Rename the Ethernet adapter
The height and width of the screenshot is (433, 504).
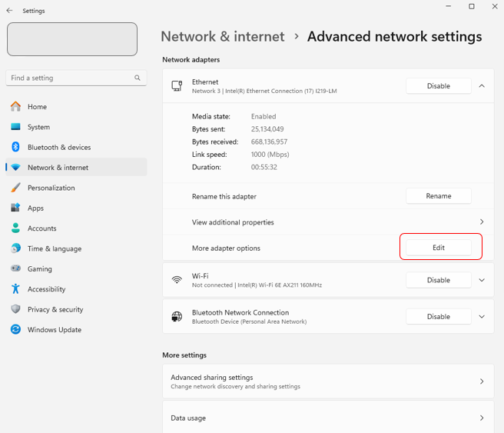pos(438,196)
